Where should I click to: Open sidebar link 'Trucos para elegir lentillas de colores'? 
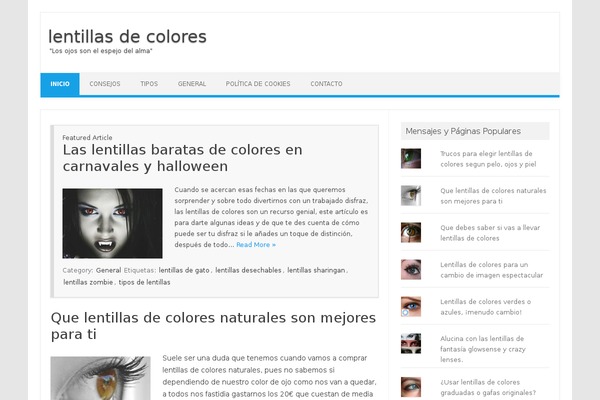[488, 159]
